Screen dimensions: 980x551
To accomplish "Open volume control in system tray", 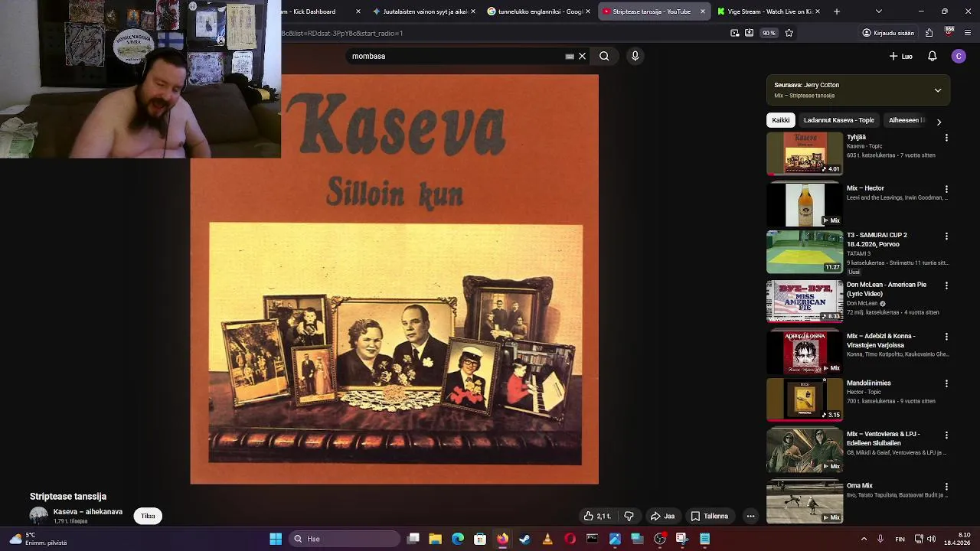I will click(x=931, y=539).
